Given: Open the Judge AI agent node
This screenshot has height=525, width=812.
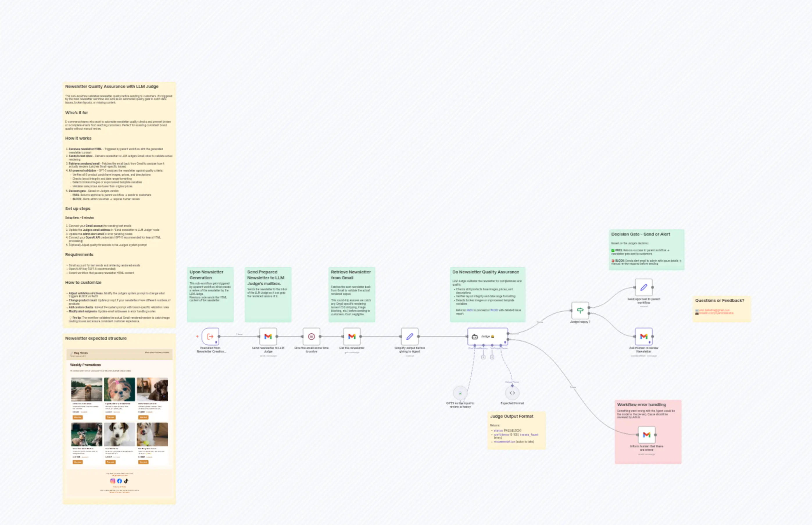Looking at the screenshot, I should pos(487,337).
